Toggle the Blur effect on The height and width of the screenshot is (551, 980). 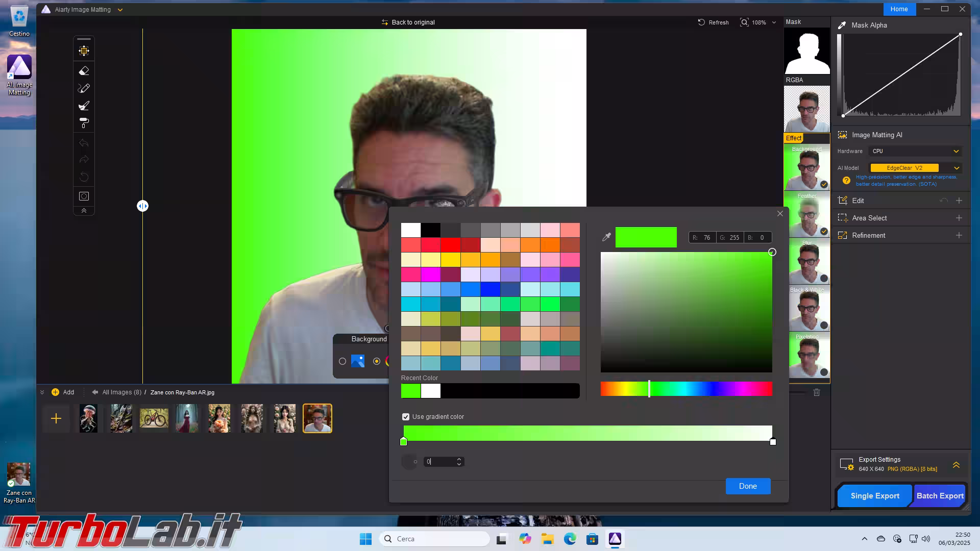pos(824,278)
